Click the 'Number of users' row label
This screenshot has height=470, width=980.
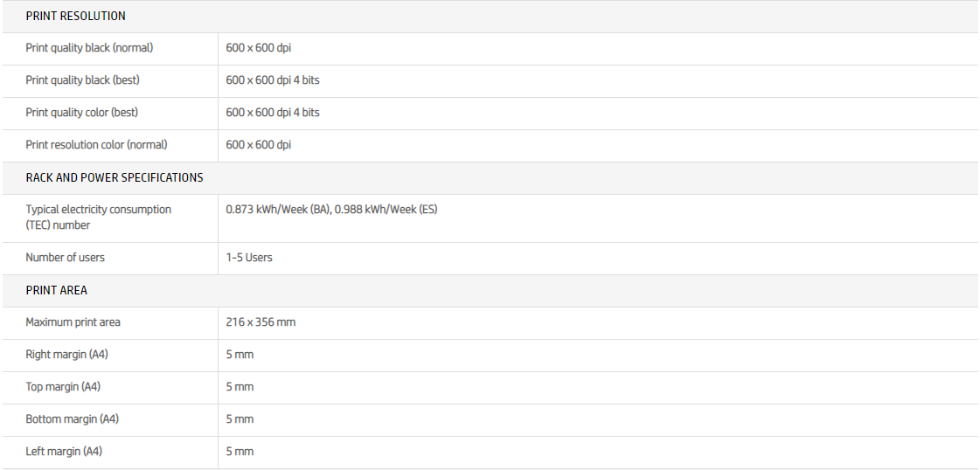click(66, 258)
